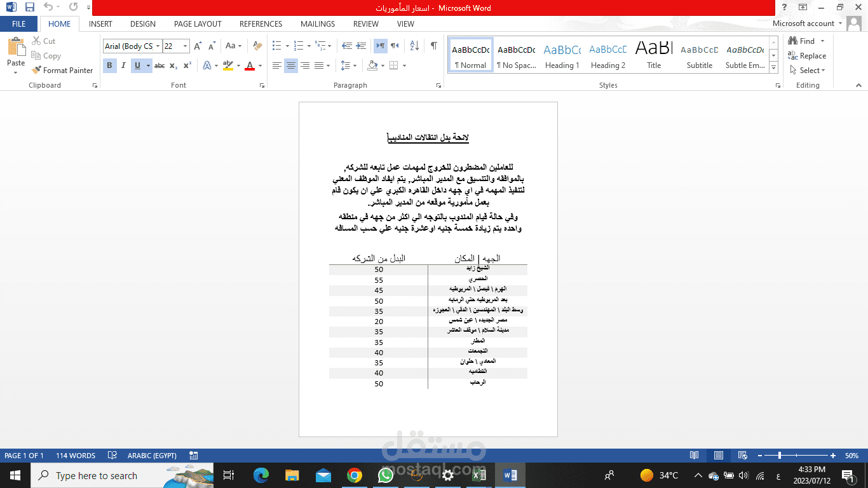Select the Format Painter tool
This screenshot has width=868, height=488.
62,70
